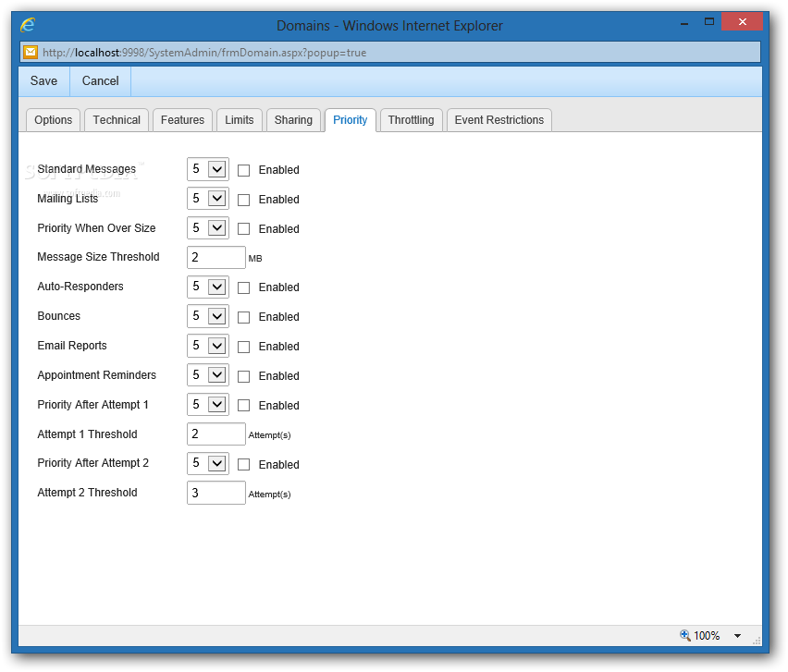Viewport: 788px width, 672px height.
Task: Open Standard Messages priority dropdown
Action: [207, 169]
